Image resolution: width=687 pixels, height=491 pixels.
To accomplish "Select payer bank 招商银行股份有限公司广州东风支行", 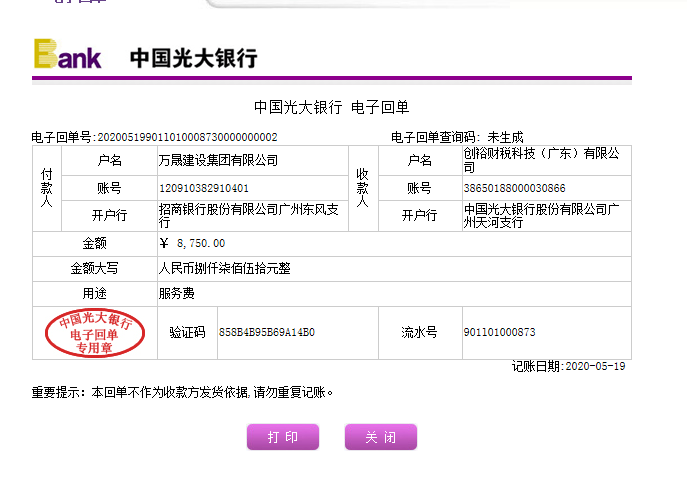I will click(x=248, y=215).
